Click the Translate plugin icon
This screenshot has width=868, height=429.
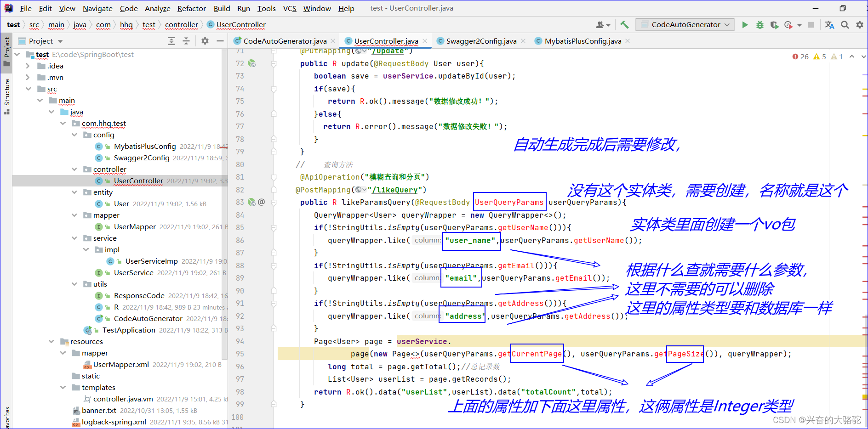click(x=830, y=25)
